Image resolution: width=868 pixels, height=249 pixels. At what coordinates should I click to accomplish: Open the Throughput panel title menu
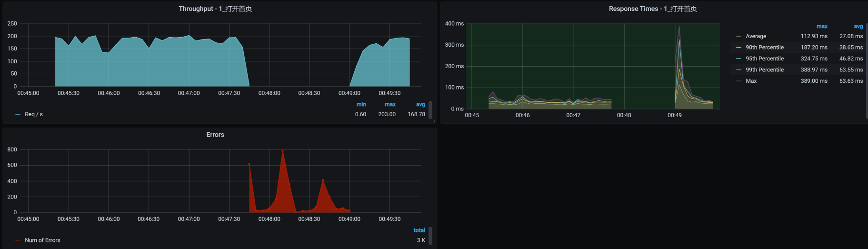(x=215, y=9)
